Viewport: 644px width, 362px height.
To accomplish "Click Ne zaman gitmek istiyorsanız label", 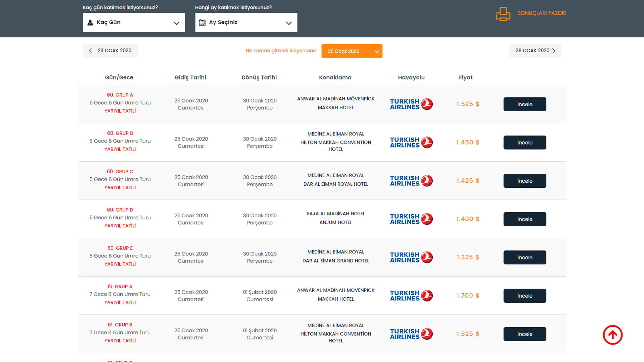I will pos(281,51).
